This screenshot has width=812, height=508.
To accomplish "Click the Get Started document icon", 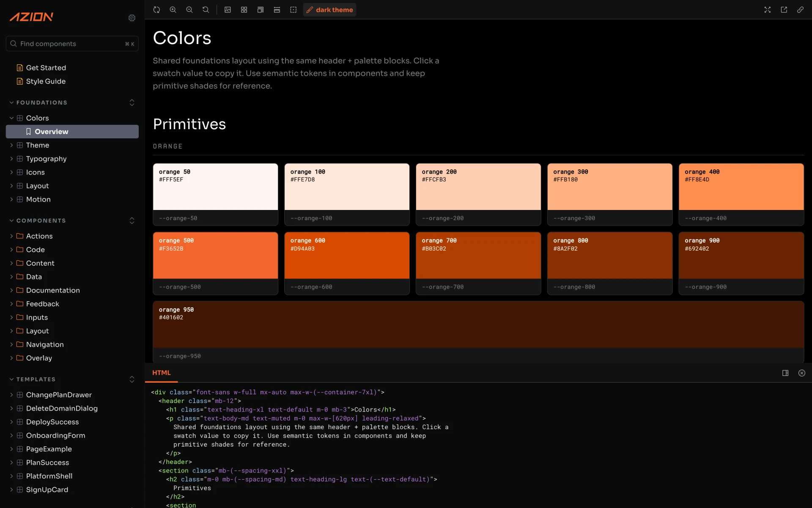I will click(19, 68).
